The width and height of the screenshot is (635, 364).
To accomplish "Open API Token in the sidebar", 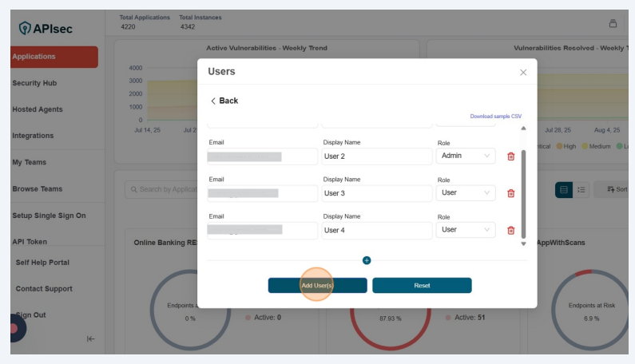I will 30,242.
